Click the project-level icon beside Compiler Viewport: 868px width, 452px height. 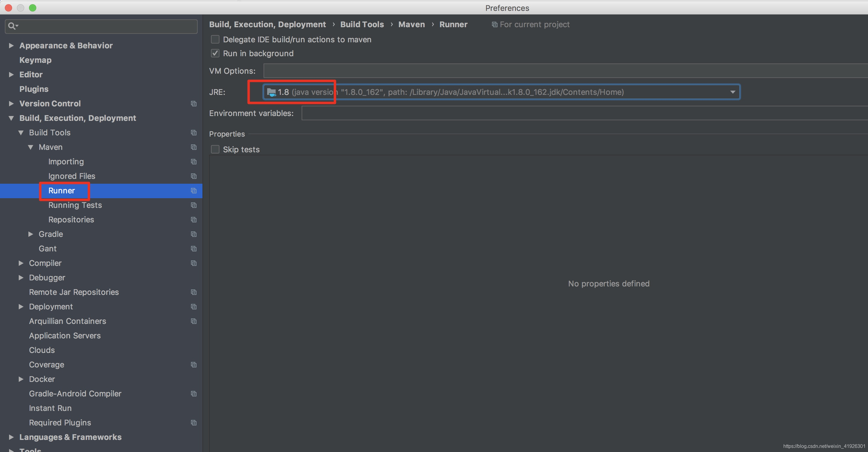point(193,263)
